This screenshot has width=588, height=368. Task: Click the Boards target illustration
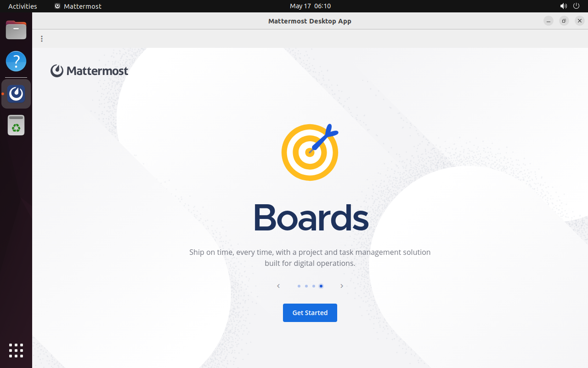tap(310, 152)
